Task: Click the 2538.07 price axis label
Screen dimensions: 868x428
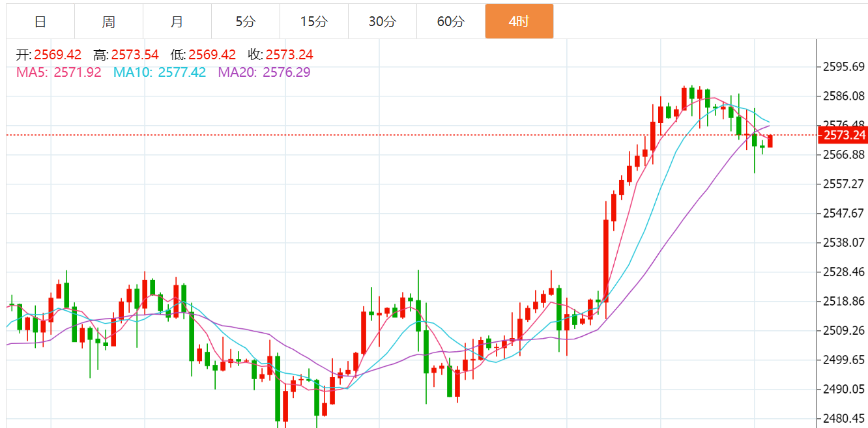Action: coord(843,242)
